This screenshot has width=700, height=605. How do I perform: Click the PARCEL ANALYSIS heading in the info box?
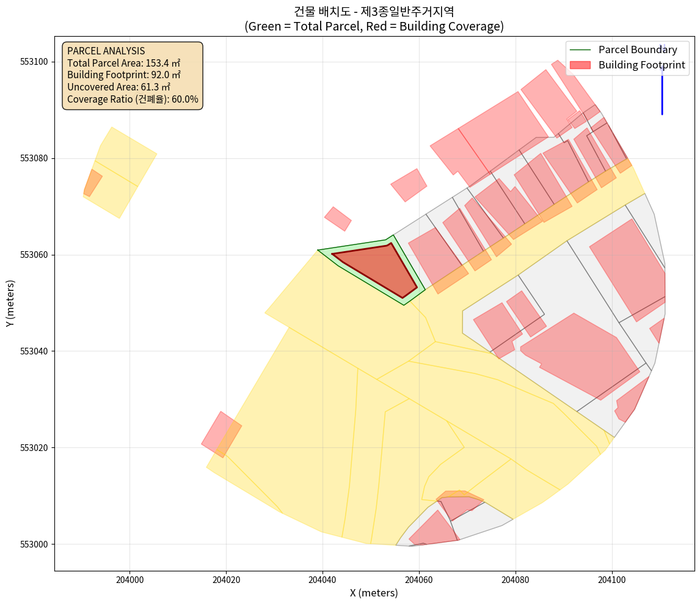tap(106, 51)
